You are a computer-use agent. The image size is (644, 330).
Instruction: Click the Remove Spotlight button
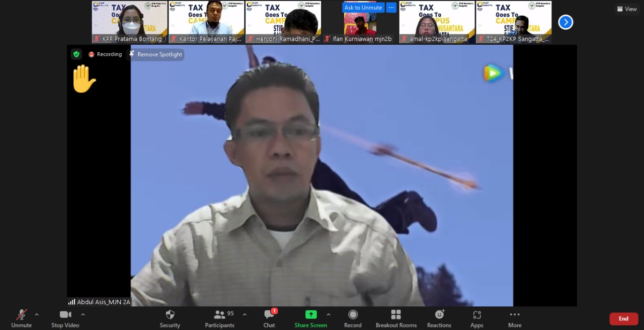(156, 54)
